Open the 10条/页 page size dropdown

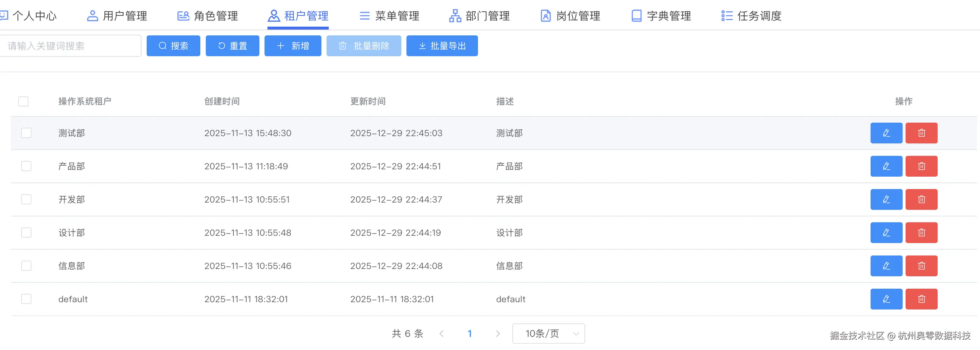[549, 334]
